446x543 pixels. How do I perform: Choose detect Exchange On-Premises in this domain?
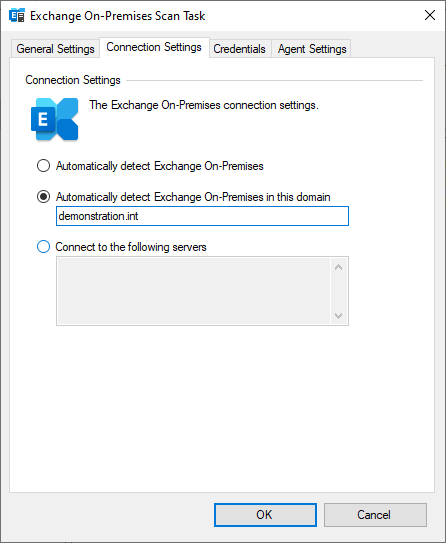43,197
